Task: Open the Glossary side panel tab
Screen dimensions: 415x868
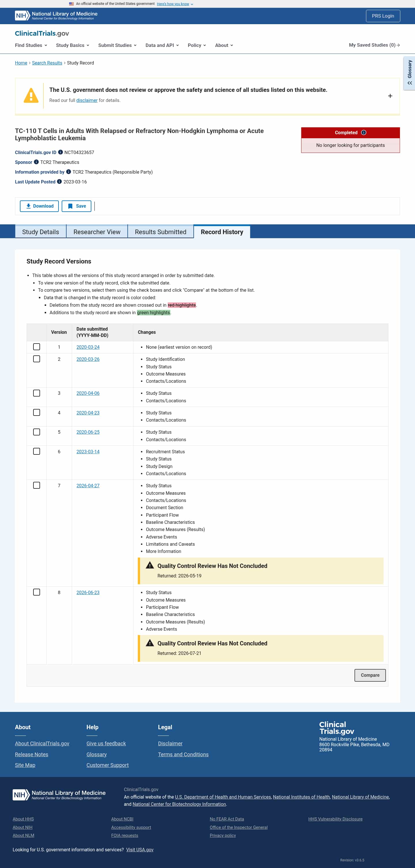Action: click(x=409, y=73)
